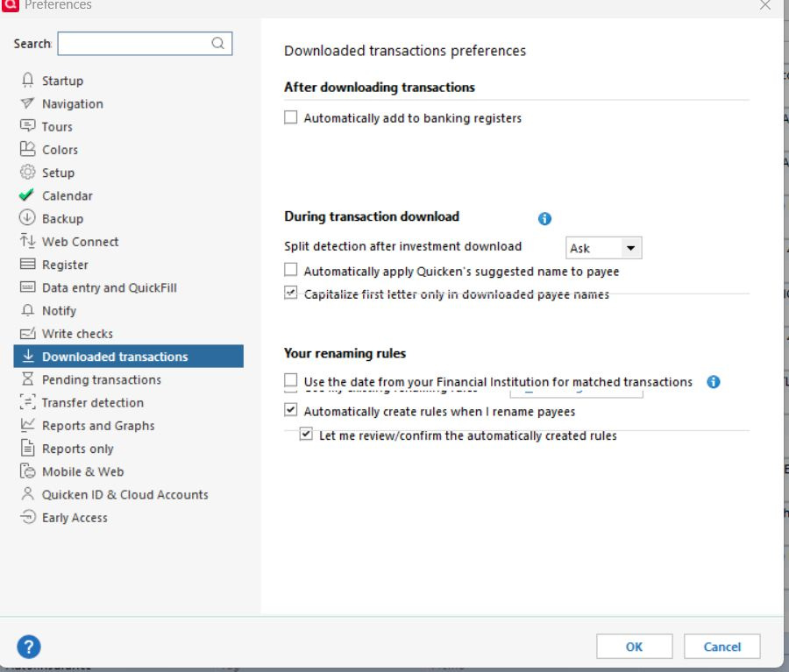Click the Early Access arrow icon
The height and width of the screenshot is (672, 789).
coord(28,517)
